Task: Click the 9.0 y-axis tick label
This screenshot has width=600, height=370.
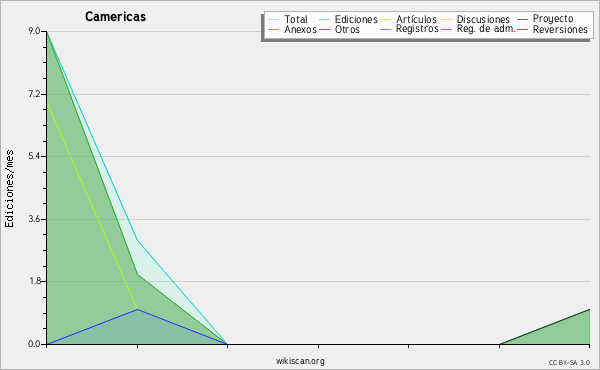Action: pos(34,31)
